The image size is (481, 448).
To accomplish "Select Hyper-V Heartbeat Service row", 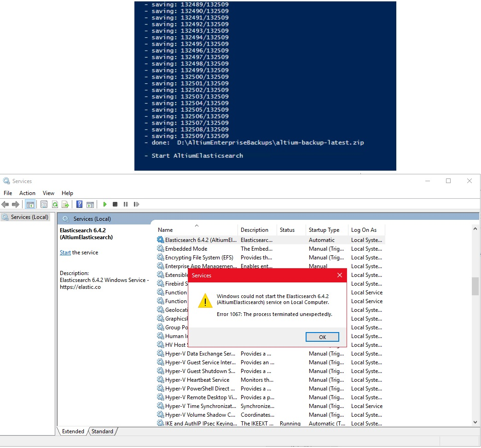I will 271,380.
